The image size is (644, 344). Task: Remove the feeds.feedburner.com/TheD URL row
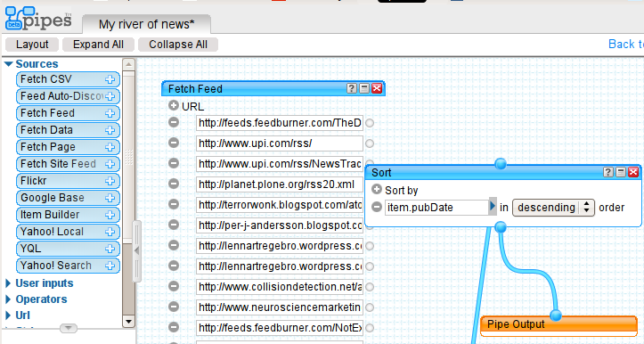(x=174, y=122)
